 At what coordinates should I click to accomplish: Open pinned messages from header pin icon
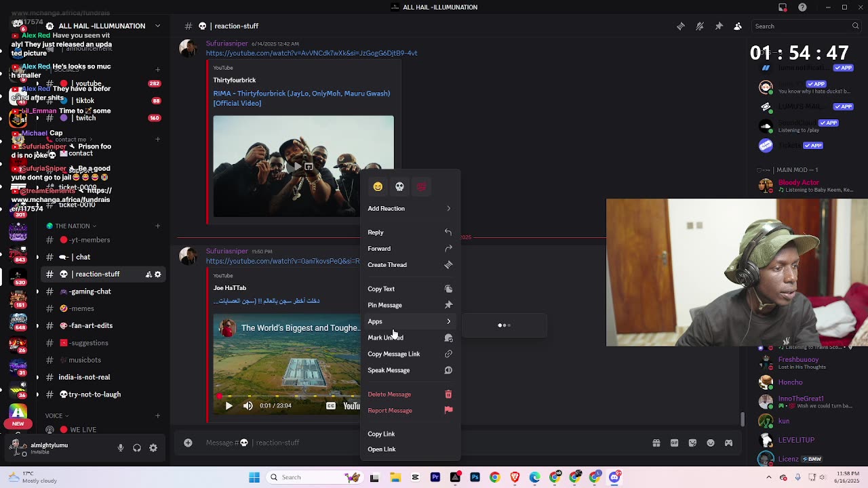[x=719, y=26]
